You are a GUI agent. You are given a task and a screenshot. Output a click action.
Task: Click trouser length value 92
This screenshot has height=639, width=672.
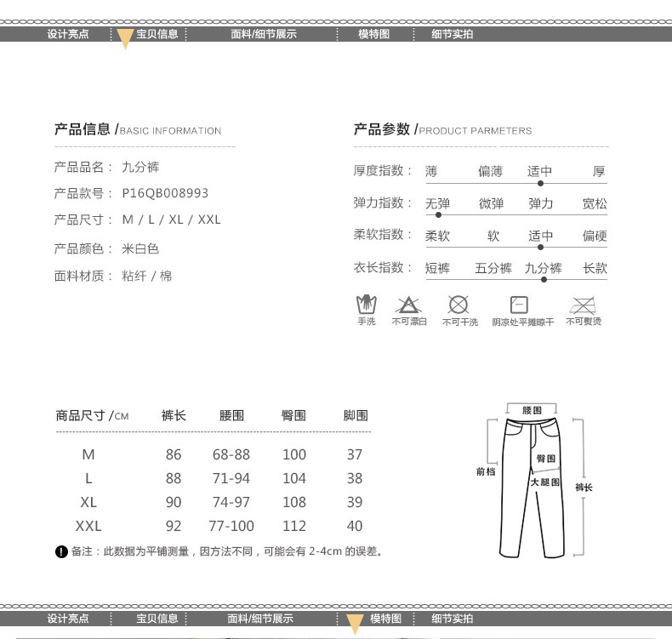point(174,526)
